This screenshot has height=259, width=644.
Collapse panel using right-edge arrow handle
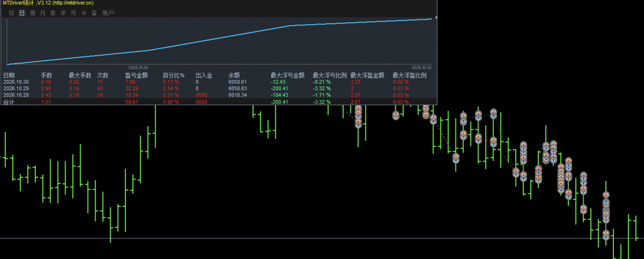(436, 17)
